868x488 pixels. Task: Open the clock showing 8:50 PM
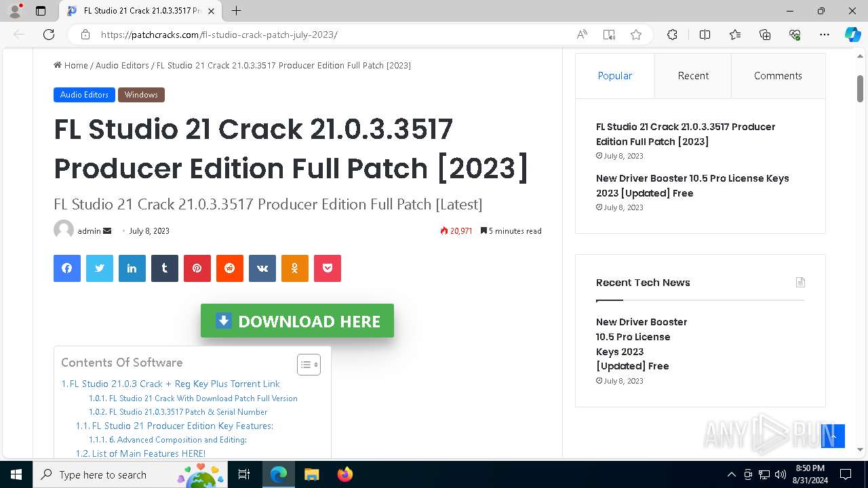point(810,474)
